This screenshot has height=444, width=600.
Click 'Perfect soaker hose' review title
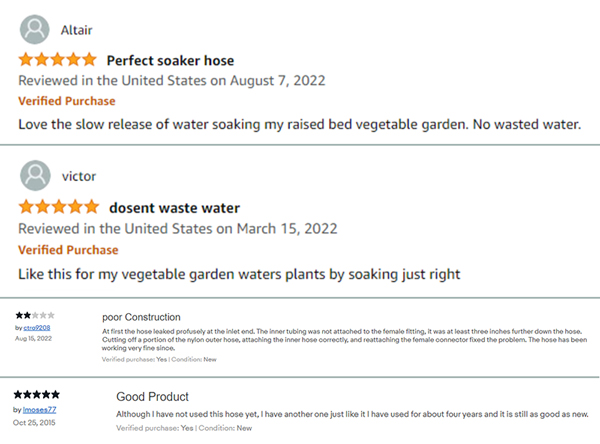point(170,60)
